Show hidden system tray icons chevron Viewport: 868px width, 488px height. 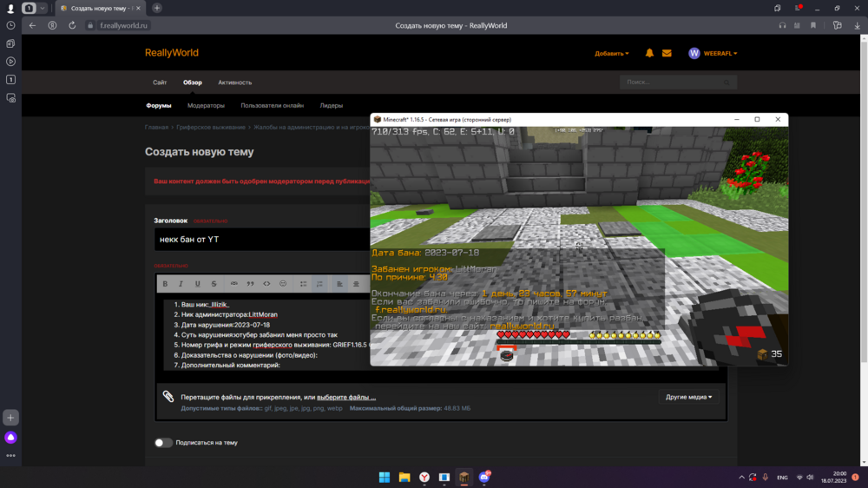[x=741, y=478]
